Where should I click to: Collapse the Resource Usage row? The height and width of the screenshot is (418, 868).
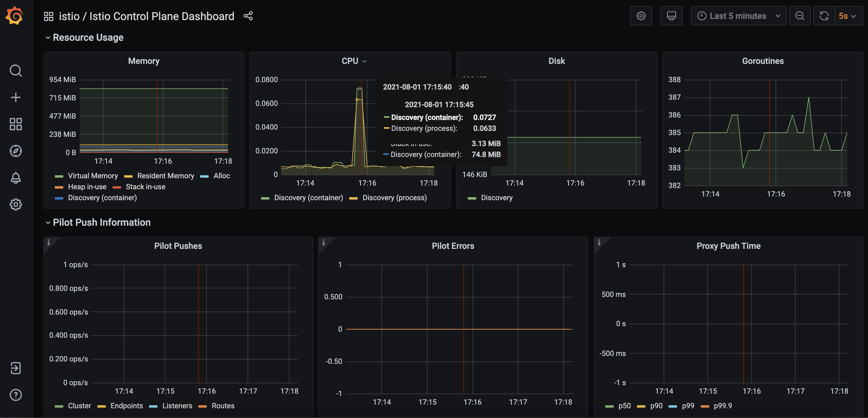pyautogui.click(x=88, y=37)
